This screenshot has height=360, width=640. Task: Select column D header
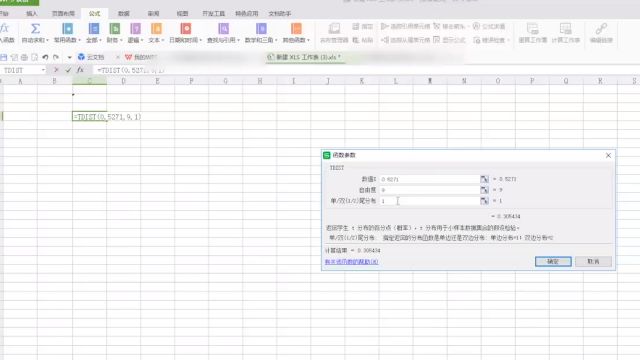pos(124,81)
